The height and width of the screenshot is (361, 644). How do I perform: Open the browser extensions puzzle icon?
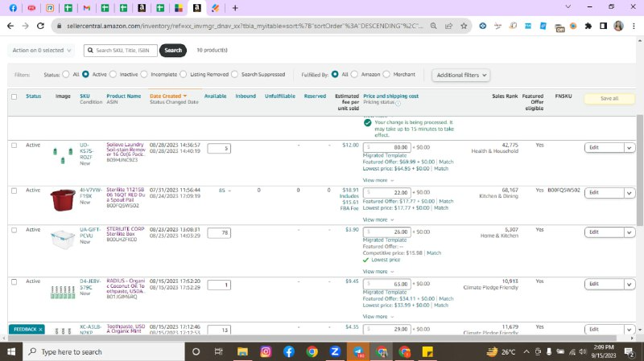point(588,26)
